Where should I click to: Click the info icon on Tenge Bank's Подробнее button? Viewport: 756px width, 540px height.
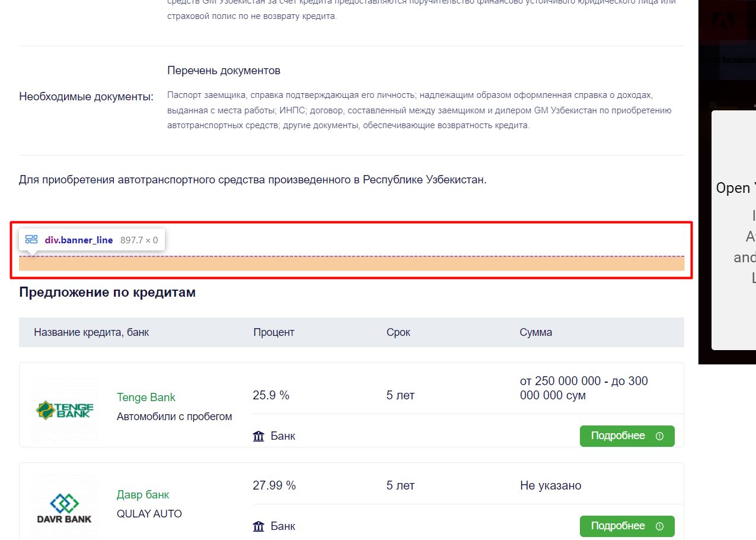click(x=659, y=436)
